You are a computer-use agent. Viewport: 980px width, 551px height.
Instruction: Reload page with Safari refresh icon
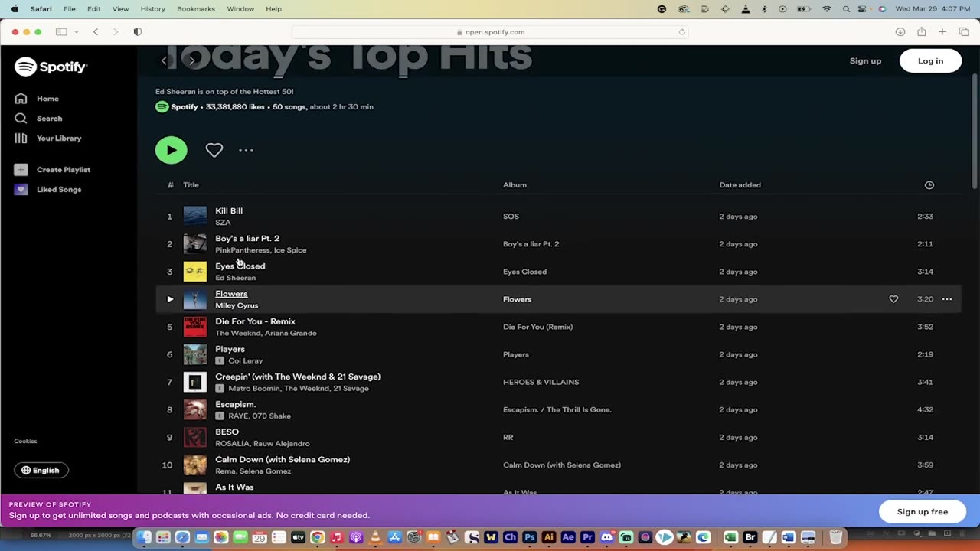coord(681,32)
